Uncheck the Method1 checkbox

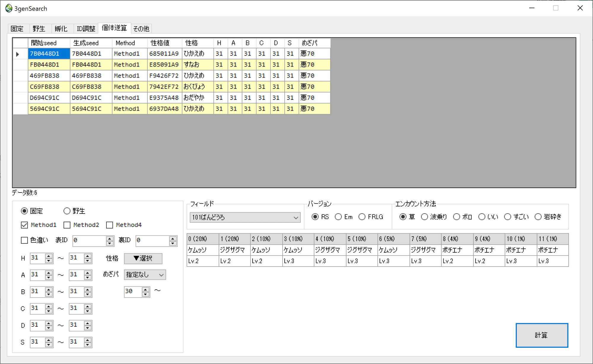[24, 225]
